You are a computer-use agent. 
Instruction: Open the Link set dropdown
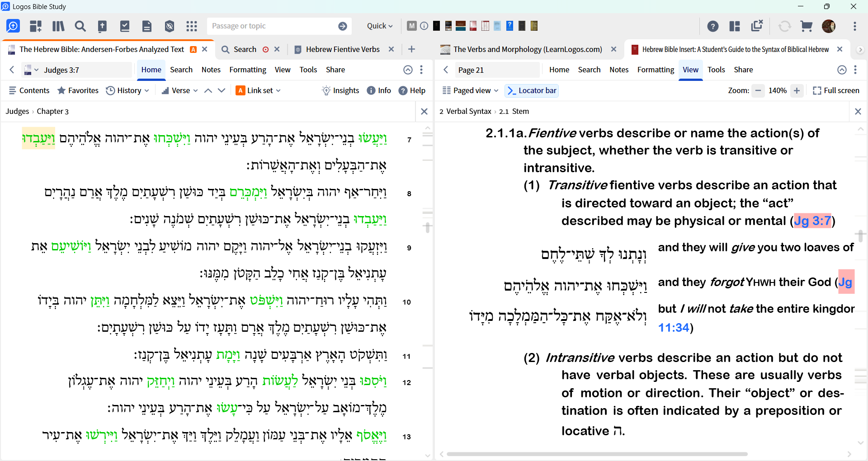(258, 90)
